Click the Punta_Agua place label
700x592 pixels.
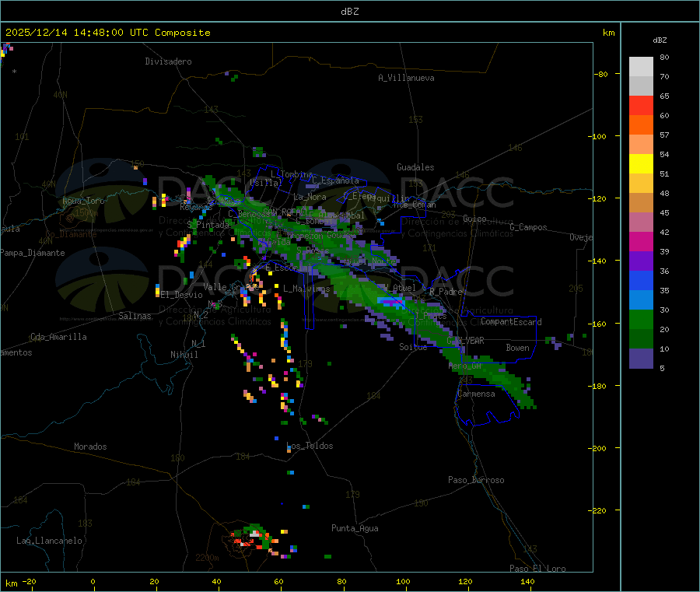click(355, 528)
